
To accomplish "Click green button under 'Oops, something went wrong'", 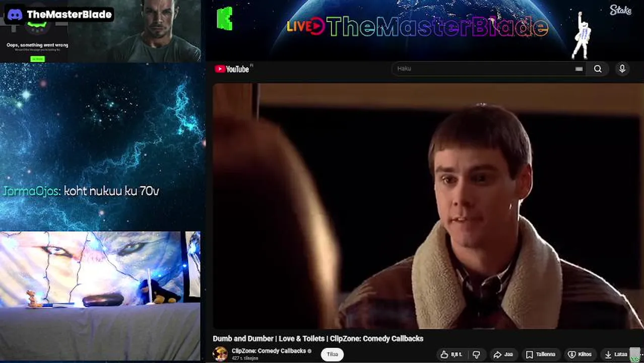I will 37,59.
